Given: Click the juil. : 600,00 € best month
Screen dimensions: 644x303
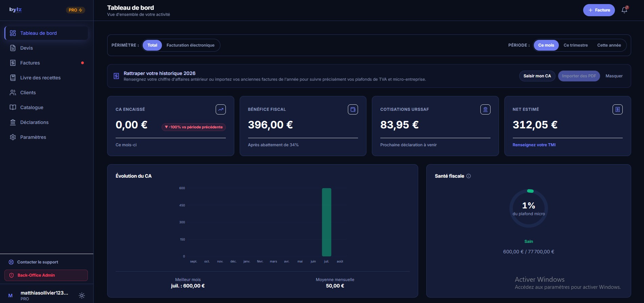Looking at the screenshot, I should pos(188,286).
